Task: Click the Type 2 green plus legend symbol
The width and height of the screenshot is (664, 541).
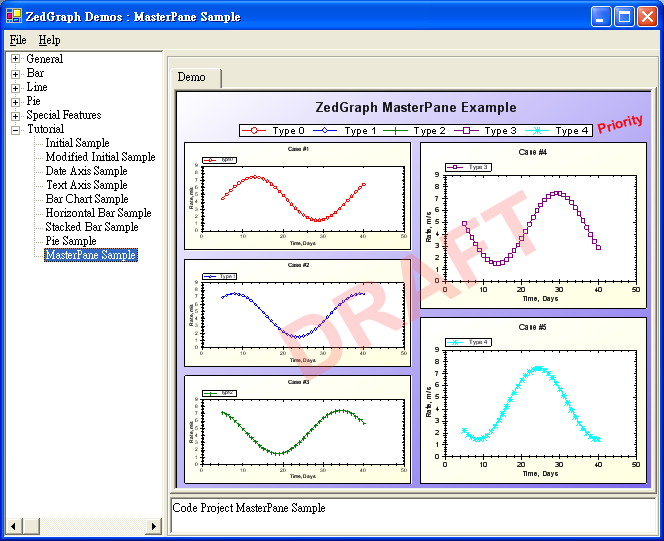Action: (395, 130)
